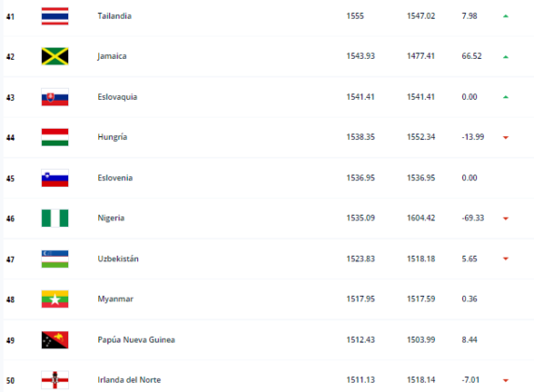Click the Jamaica flag icon
This screenshot has height=392, width=534.
[55, 56]
